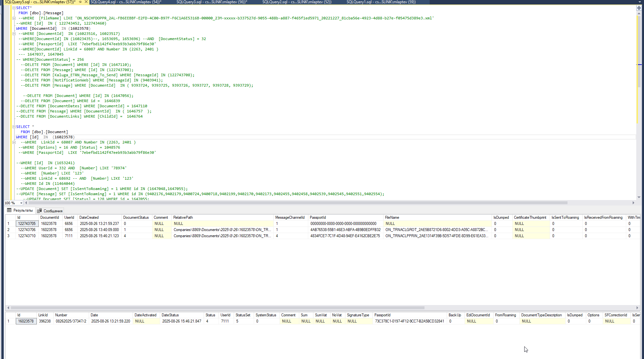
Task: Click the editor horizontal scrollbar right arrow
Action: click(633, 203)
